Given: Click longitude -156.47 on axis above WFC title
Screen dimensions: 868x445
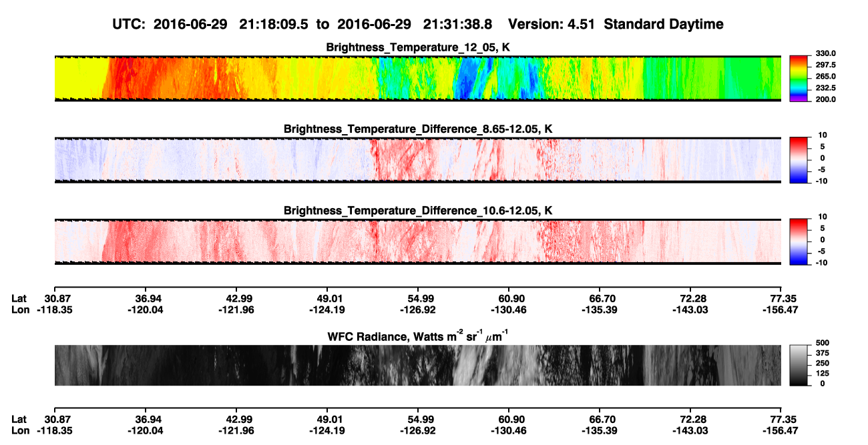Looking at the screenshot, I should coord(779,310).
